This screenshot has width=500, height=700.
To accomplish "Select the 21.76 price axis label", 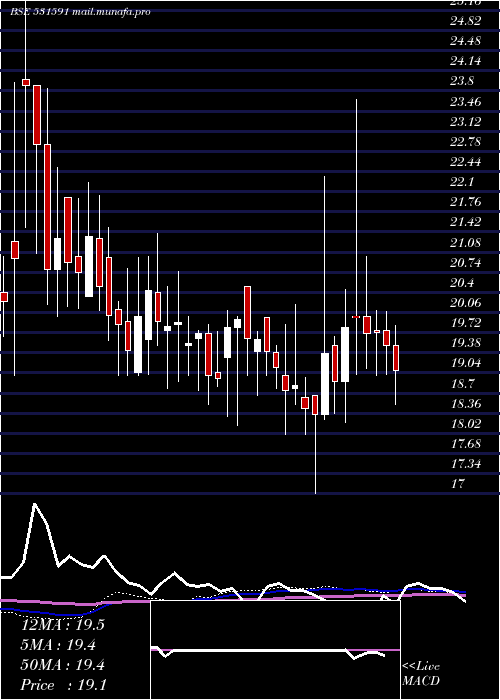I will pos(465,202).
